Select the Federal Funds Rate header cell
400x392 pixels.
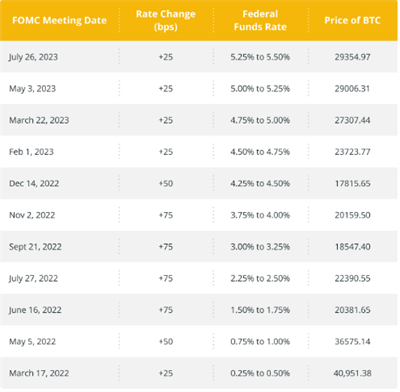coord(260,20)
